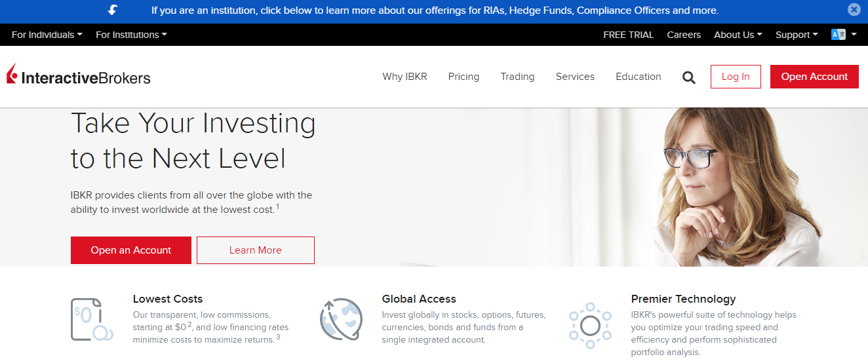Viewport: 868px width, 361px height.
Task: Click the institution banner message text
Action: 435,10
